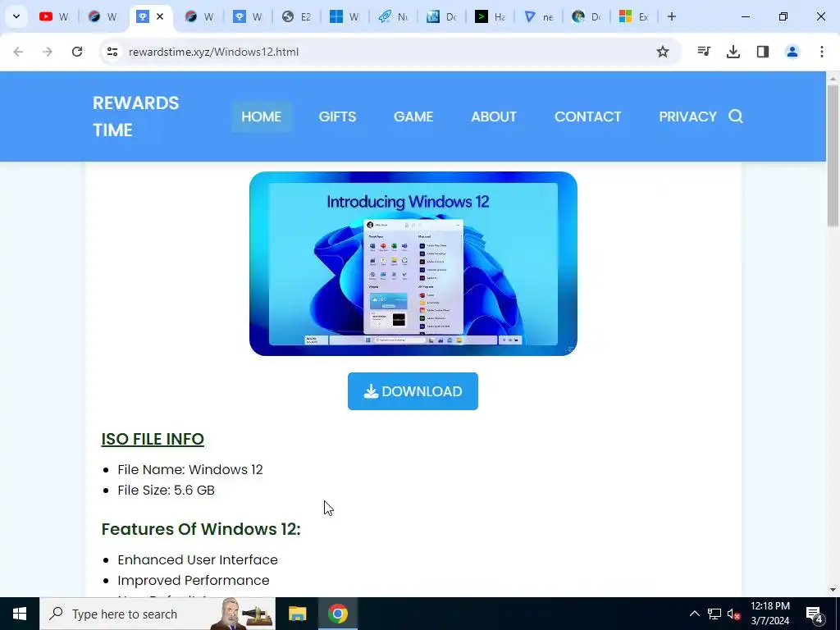Click Chrome icon in taskbar
840x630 pixels.
tap(337, 614)
